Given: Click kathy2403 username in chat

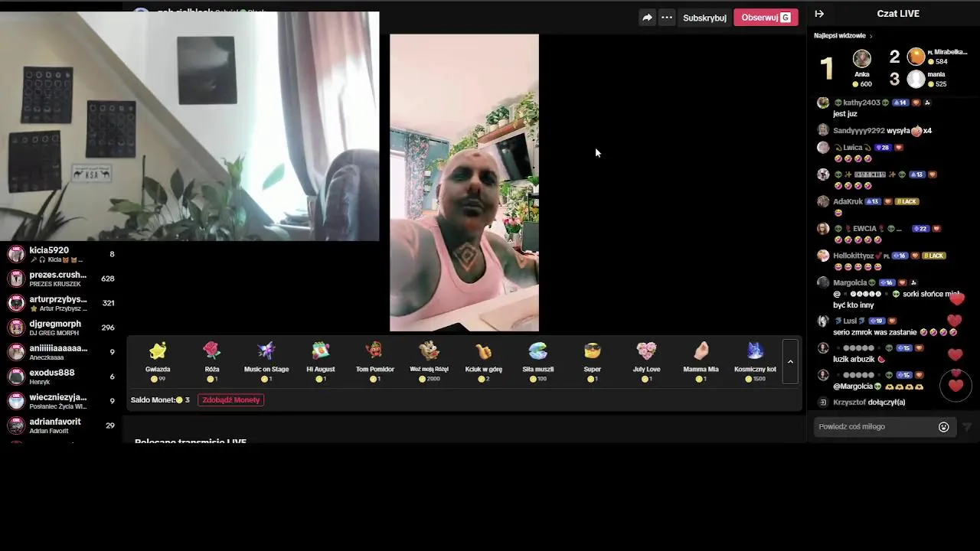Looking at the screenshot, I should click(x=861, y=103).
